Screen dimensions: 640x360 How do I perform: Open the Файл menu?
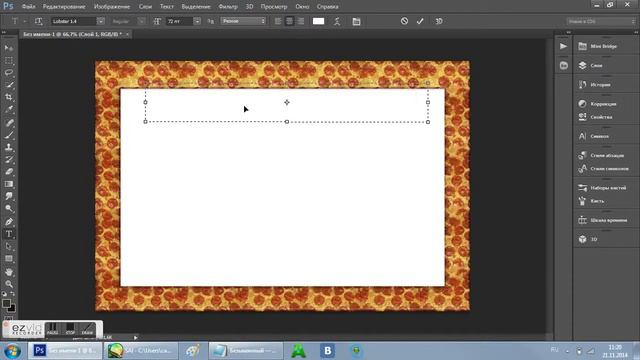tap(28, 7)
